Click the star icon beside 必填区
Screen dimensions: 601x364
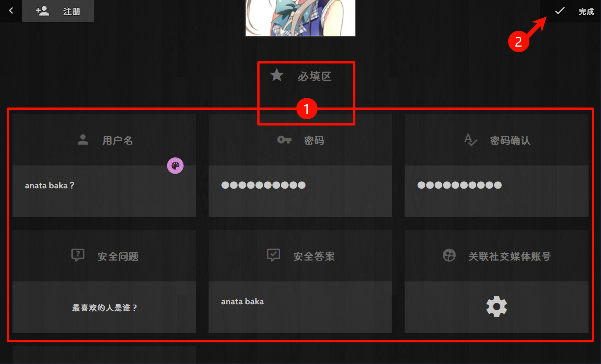(277, 75)
